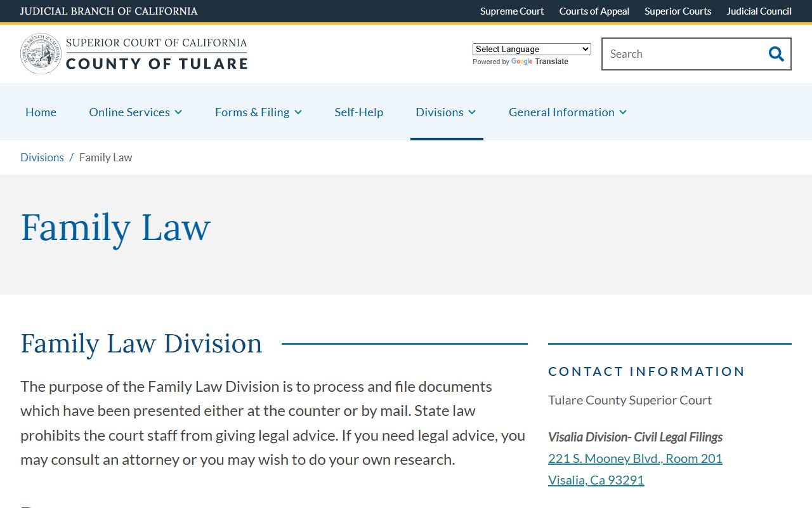Click the Judicial Branch of California header
The image size is (812, 508).
[109, 11]
